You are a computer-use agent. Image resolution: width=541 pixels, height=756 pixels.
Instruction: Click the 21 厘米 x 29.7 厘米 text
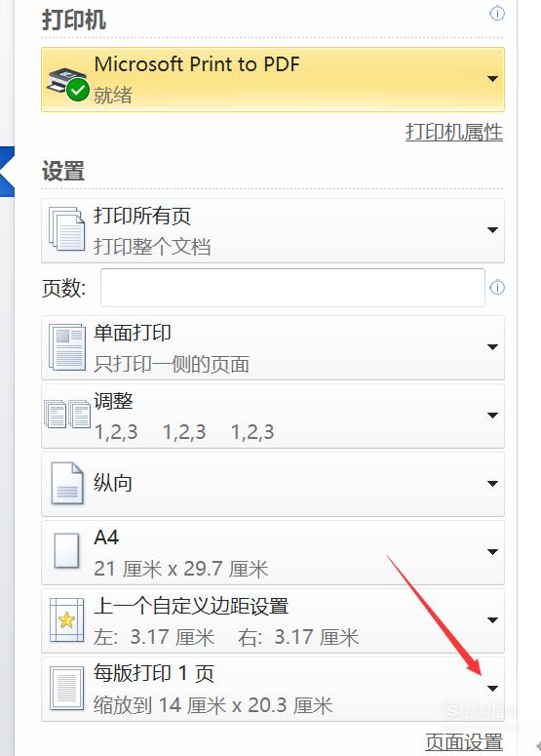[x=180, y=569]
